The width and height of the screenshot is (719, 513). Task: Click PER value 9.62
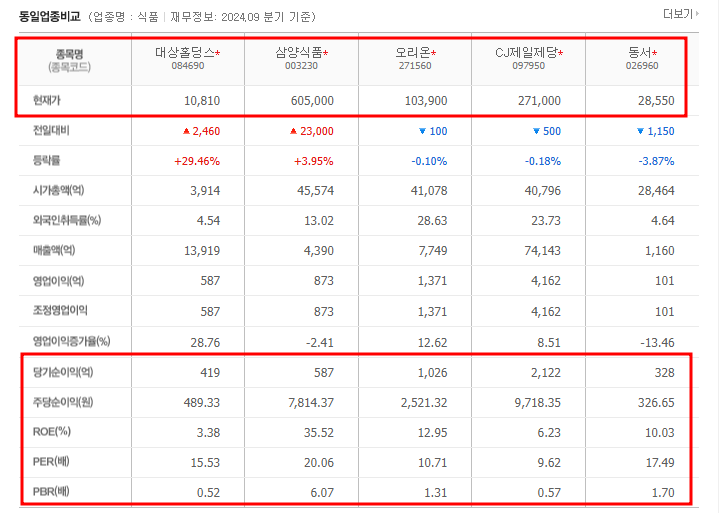(x=549, y=463)
